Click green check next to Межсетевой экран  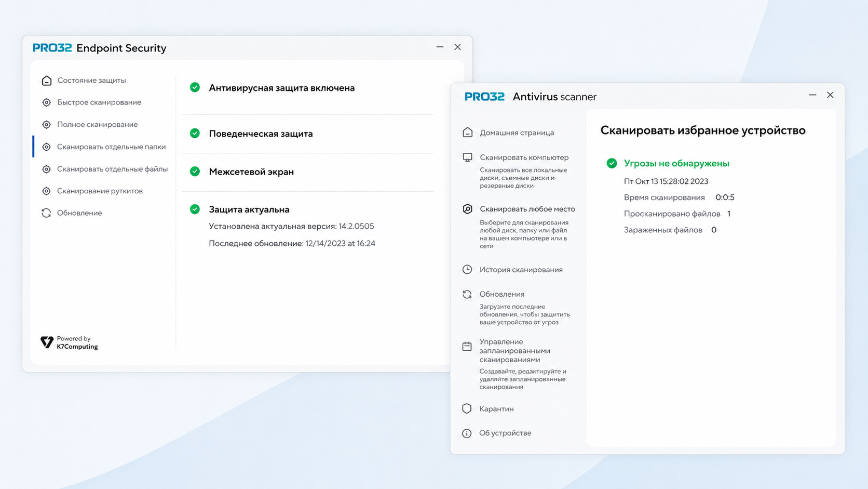pos(195,171)
